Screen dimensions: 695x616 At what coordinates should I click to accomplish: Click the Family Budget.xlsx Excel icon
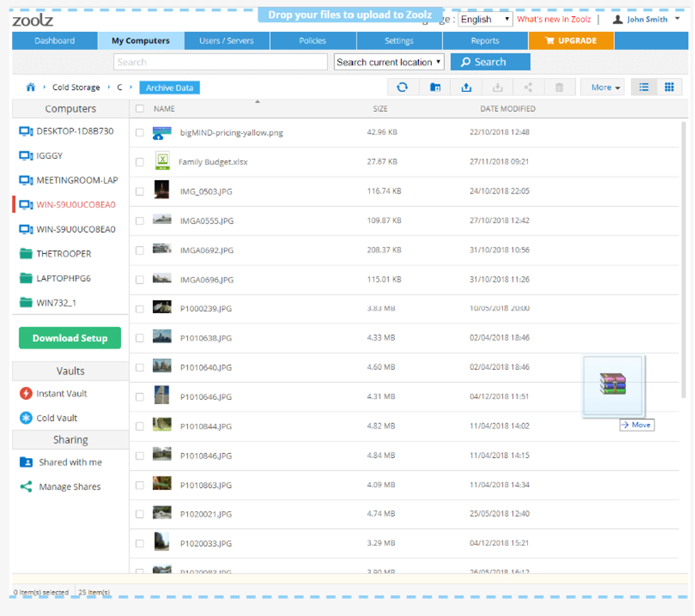click(x=162, y=161)
